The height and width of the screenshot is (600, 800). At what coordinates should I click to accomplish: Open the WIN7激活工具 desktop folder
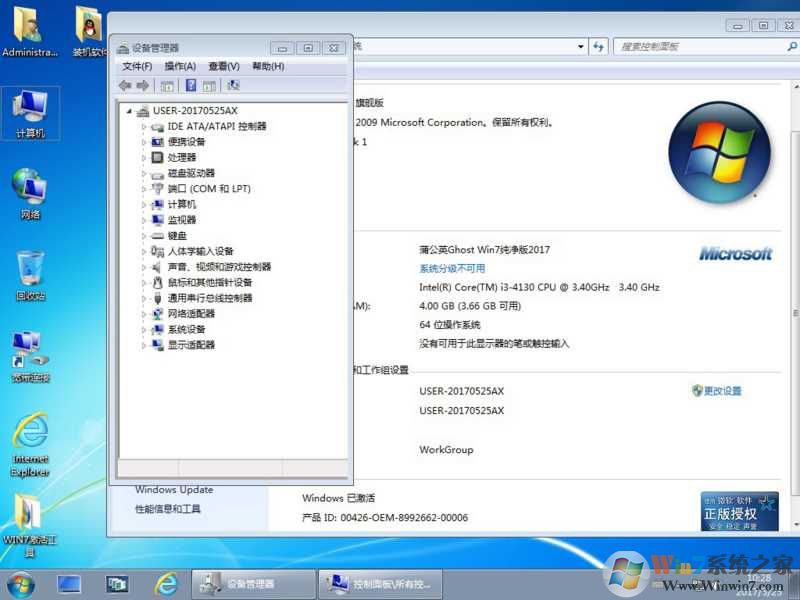[30, 526]
